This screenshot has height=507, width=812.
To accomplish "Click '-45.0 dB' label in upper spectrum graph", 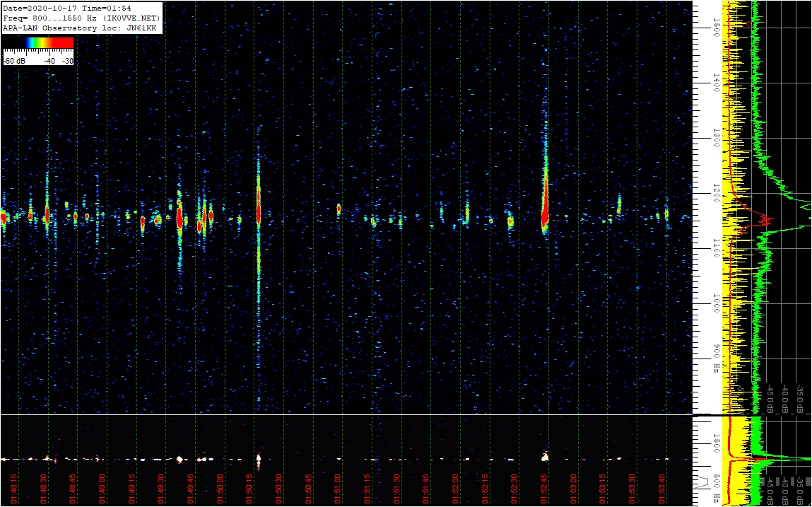I will [x=770, y=399].
